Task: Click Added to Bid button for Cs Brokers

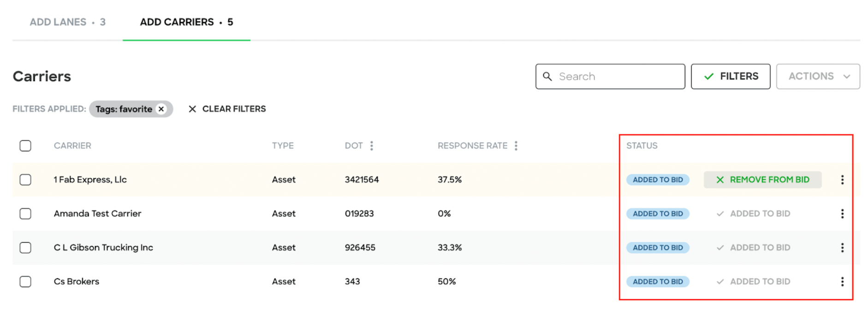Action: (x=753, y=282)
